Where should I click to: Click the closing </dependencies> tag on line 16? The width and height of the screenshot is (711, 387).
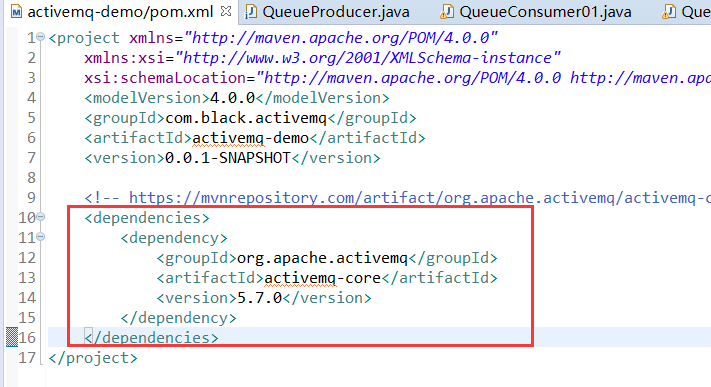[151, 338]
